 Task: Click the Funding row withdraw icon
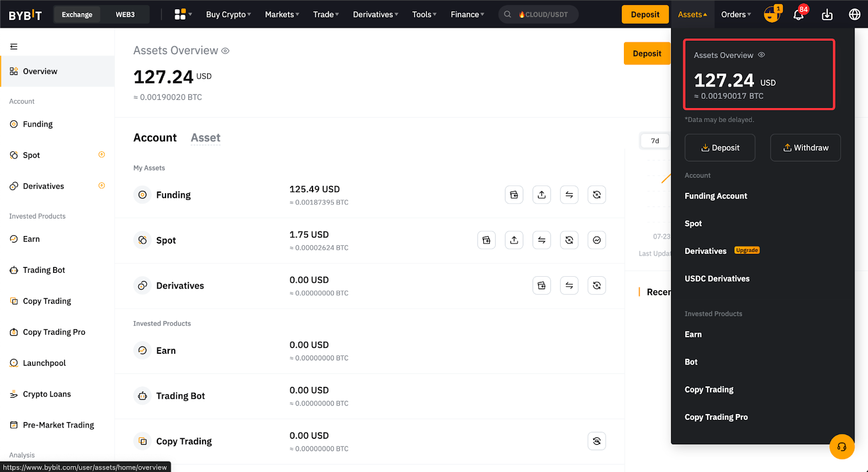click(x=541, y=195)
